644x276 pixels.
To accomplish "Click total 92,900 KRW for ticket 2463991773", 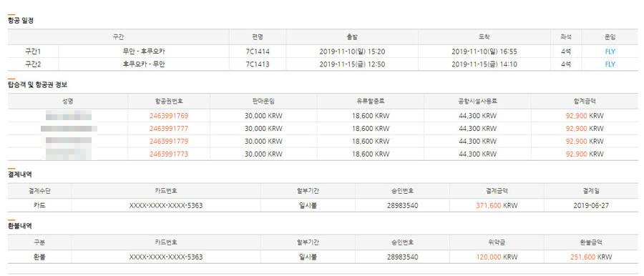I will point(585,154).
